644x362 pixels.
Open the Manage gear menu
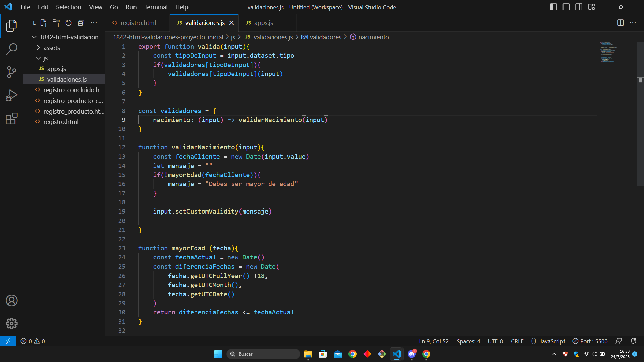(x=11, y=324)
